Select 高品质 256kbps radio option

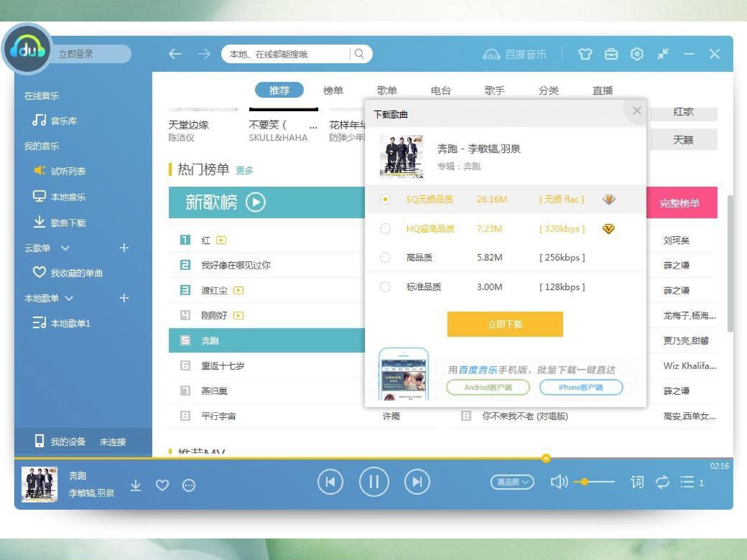[385, 257]
